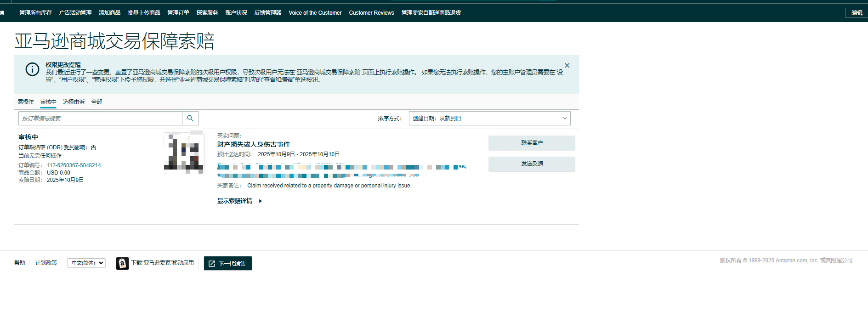Click the Amazon Seller app icon

point(122,263)
